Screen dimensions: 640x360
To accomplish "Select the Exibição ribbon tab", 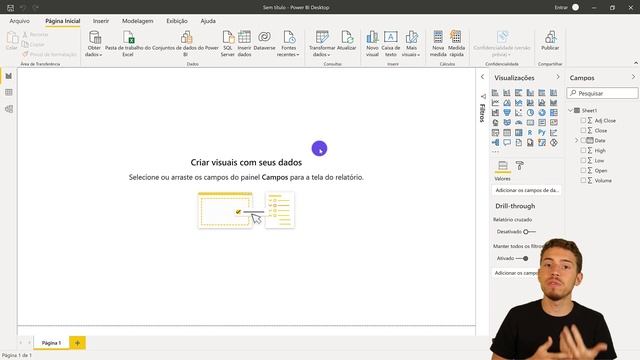I will tap(177, 21).
